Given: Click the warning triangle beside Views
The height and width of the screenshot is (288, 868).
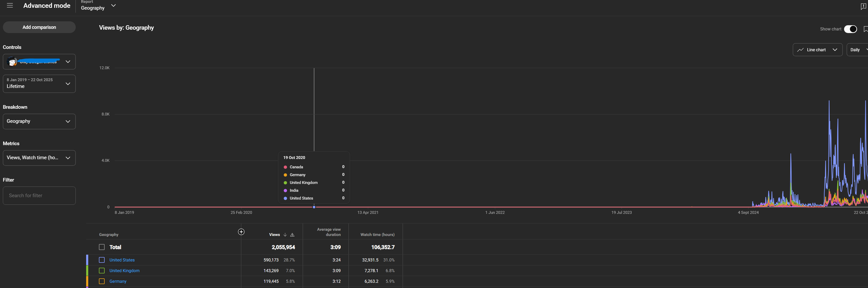Looking at the screenshot, I should pos(292,235).
